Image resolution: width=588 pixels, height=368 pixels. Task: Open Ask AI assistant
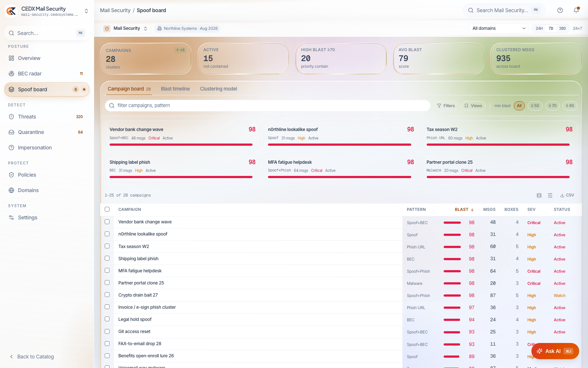click(x=555, y=351)
